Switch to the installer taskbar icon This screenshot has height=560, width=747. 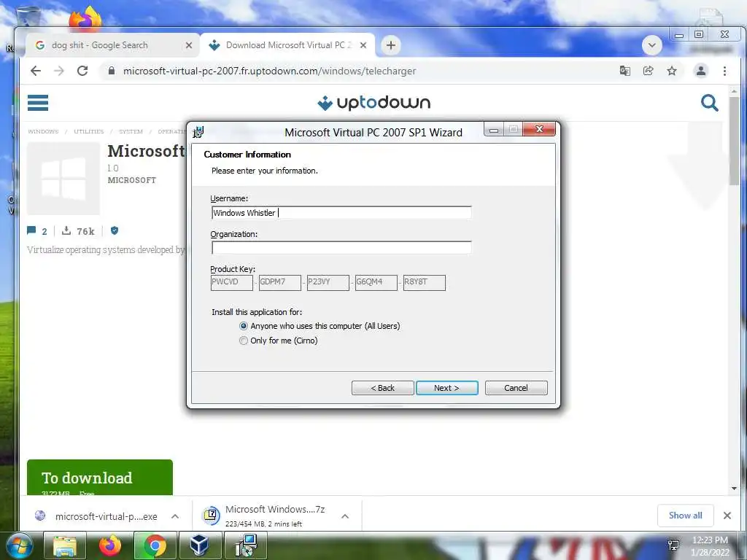tap(246, 545)
